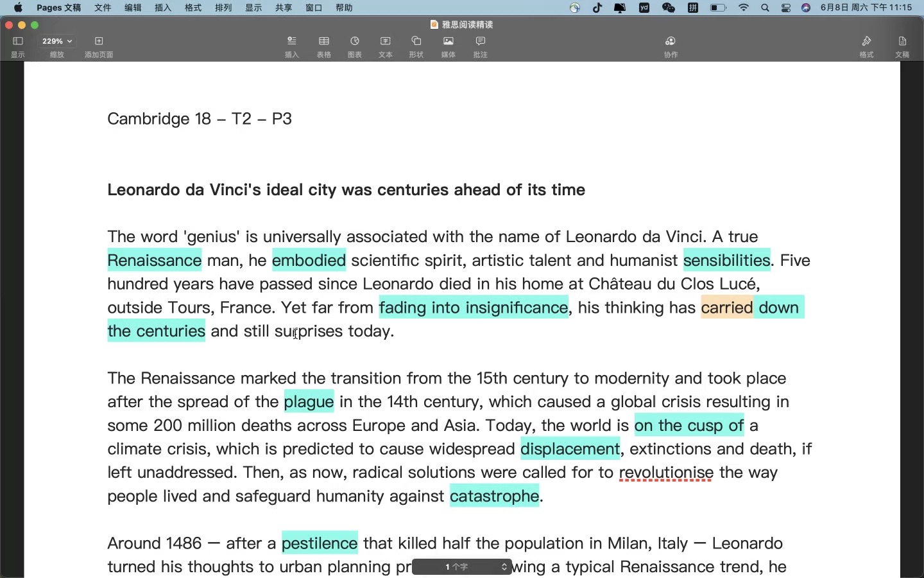Image resolution: width=924 pixels, height=578 pixels.
Task: Open the 229% zoom dropdown
Action: coord(57,41)
